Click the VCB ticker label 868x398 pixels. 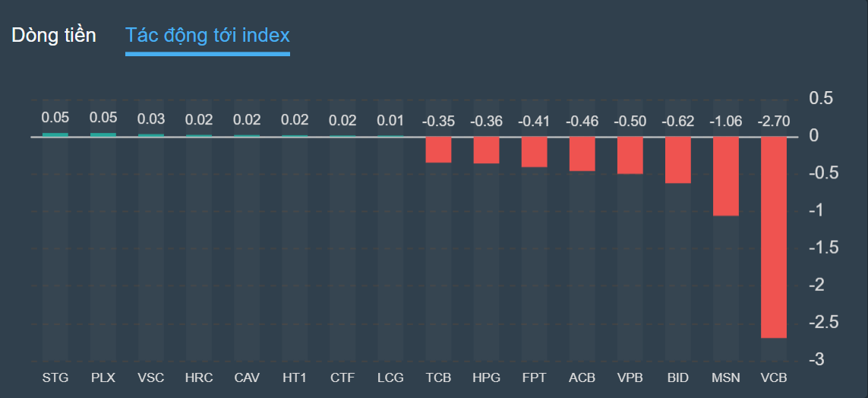click(773, 377)
